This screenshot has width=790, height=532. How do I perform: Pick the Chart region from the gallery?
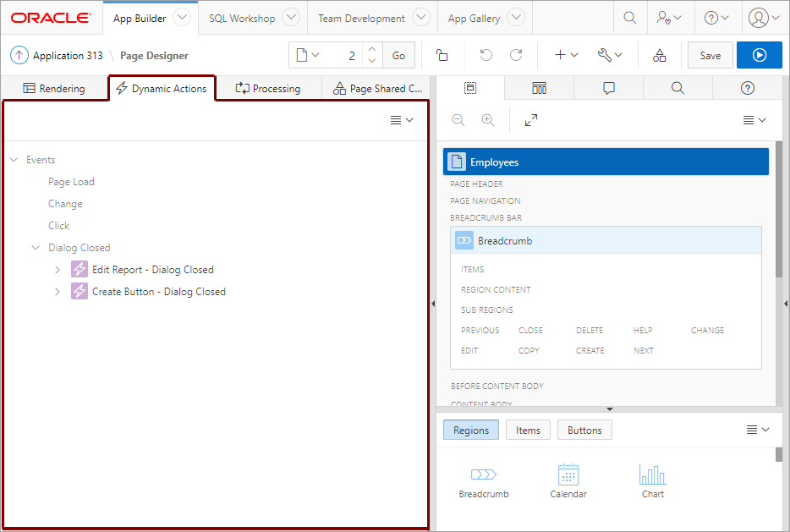tap(652, 481)
